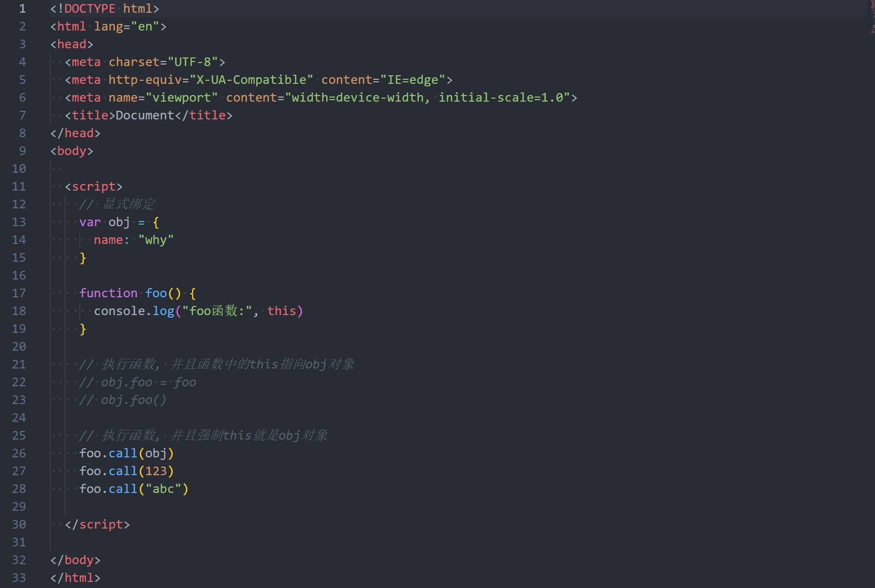Click line number 17 in the gutter
The image size is (875, 588).
point(19,293)
